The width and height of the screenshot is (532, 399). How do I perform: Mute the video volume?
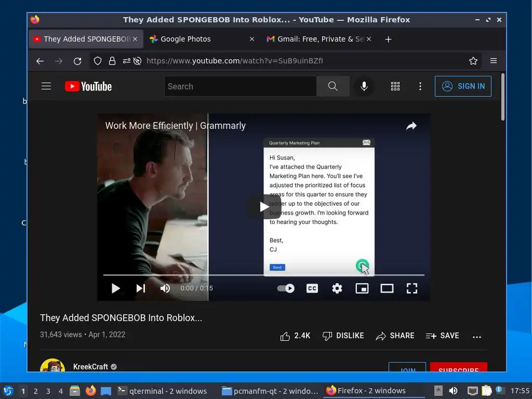pos(165,288)
